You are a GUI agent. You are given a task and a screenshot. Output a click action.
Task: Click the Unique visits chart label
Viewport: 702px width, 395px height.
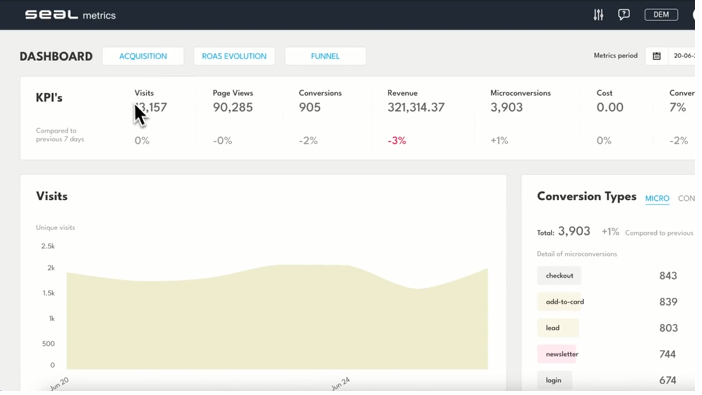click(x=56, y=228)
